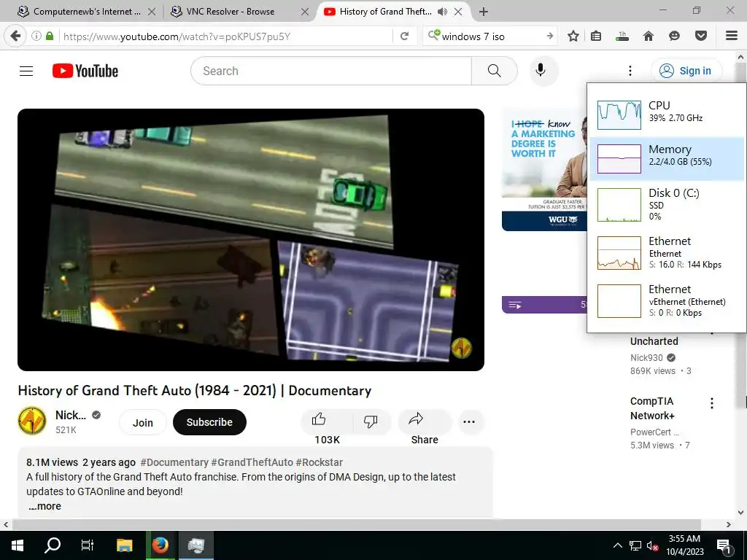Click the URL address bar
Screen dimensions: 747x560
point(226,36)
